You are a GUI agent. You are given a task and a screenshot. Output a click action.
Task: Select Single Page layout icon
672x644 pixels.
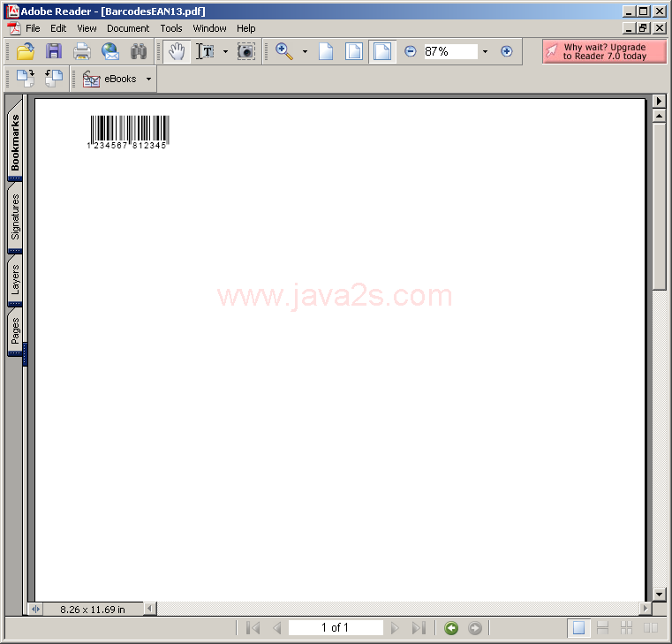tap(578, 628)
